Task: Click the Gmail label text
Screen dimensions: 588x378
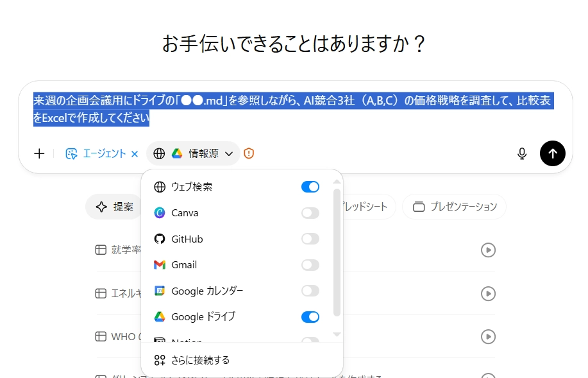Action: (x=184, y=265)
